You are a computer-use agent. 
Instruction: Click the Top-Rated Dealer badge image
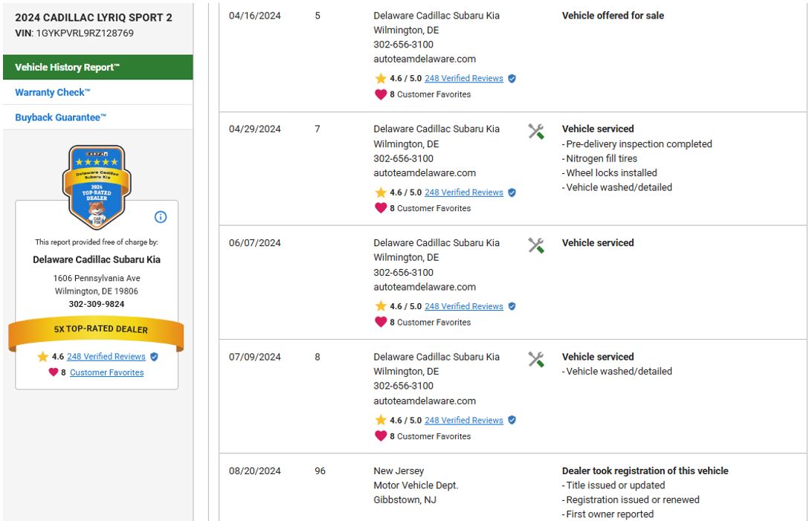(x=97, y=187)
